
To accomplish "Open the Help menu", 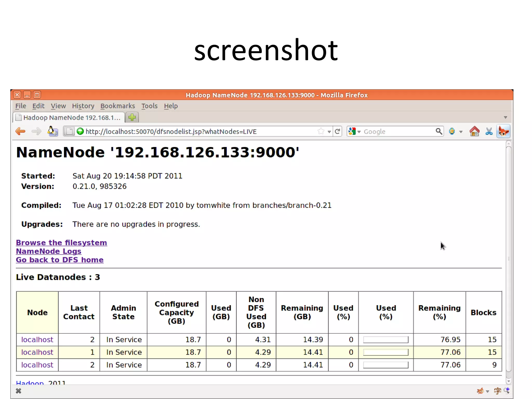I will click(x=171, y=106).
